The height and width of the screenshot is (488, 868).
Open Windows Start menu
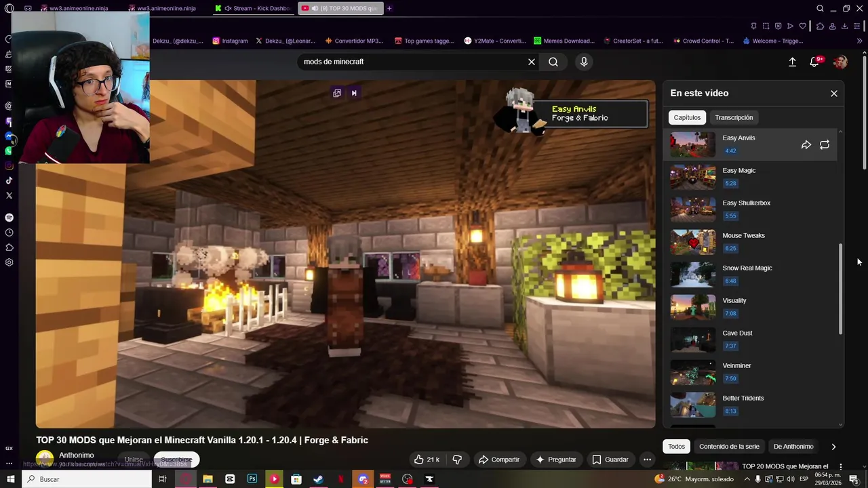(10, 479)
